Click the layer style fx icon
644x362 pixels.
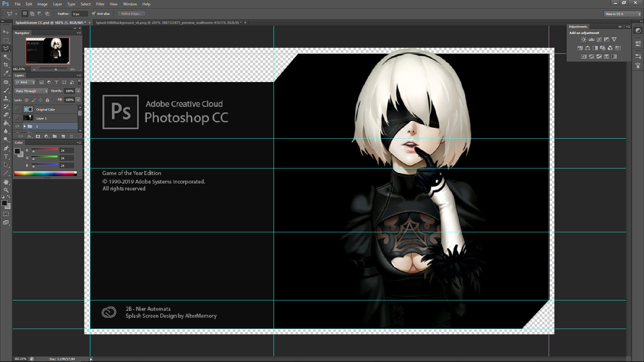[x=30, y=136]
